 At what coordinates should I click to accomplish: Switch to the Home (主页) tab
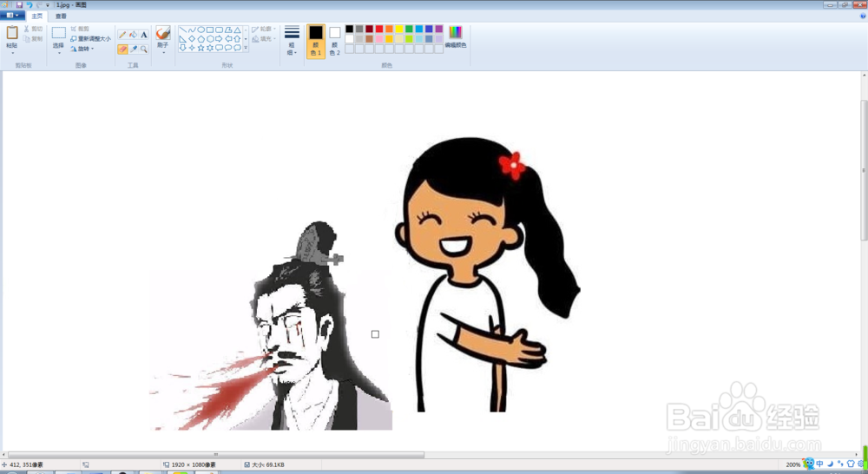(36, 16)
